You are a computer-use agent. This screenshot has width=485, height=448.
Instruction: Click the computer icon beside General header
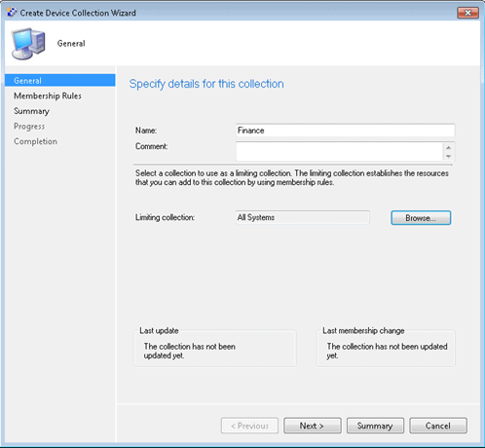pos(28,44)
